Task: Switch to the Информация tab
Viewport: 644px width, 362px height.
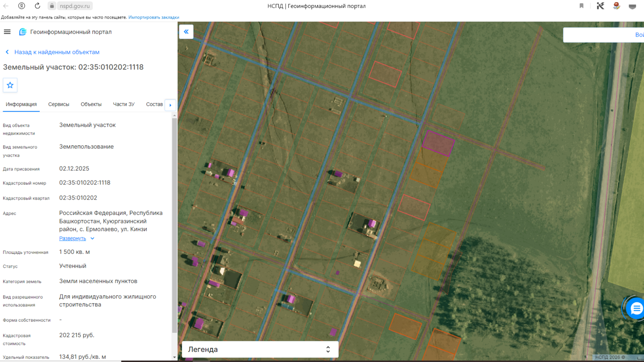Action: 21,105
